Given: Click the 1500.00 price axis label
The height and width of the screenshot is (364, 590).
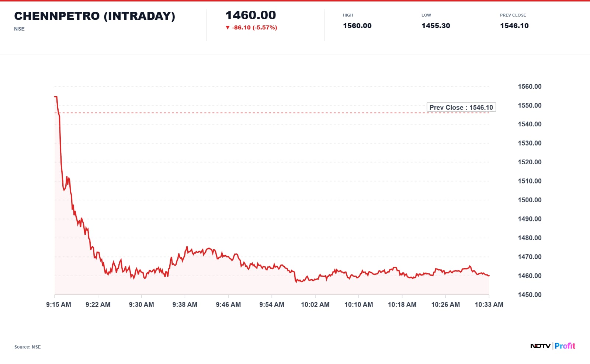Looking at the screenshot, I should [530, 200].
